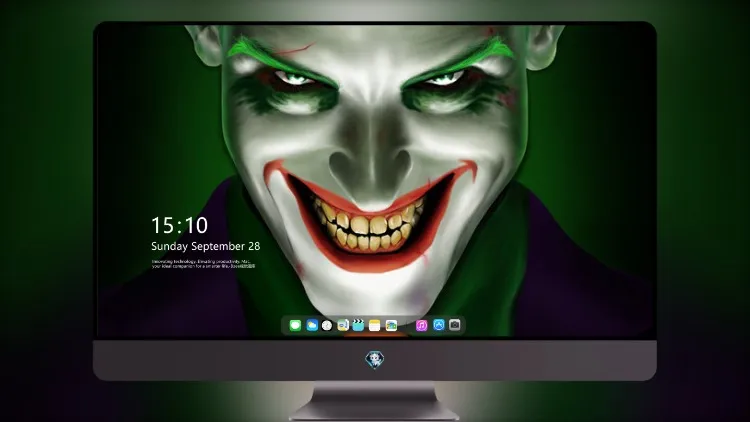
Task: Open the photo gallery app in dock
Action: coord(391,325)
